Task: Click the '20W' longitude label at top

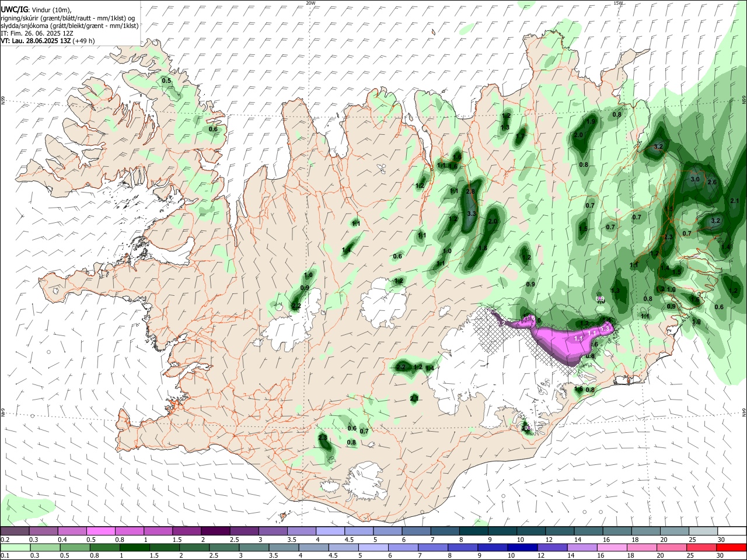Action: [x=310, y=3]
